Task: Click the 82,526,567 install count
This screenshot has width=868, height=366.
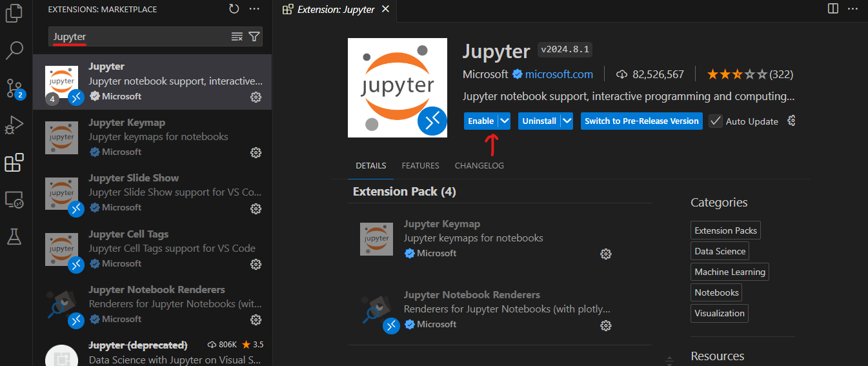Action: pos(650,74)
